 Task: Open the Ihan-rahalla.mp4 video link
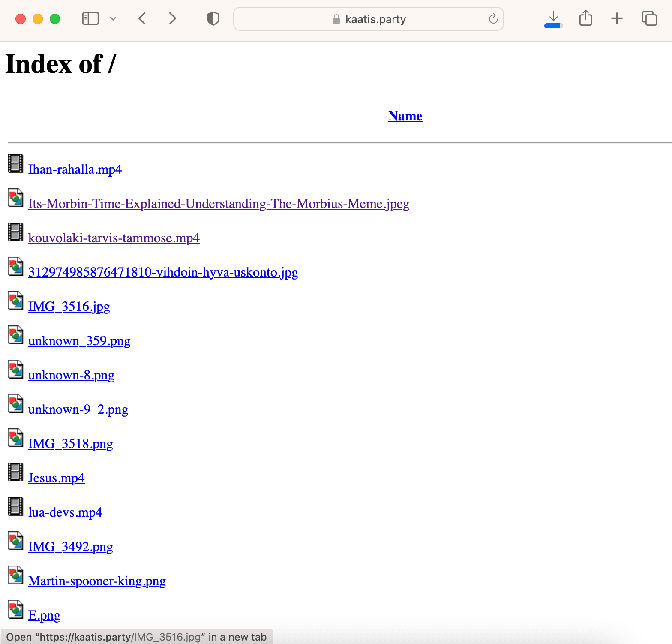point(75,169)
